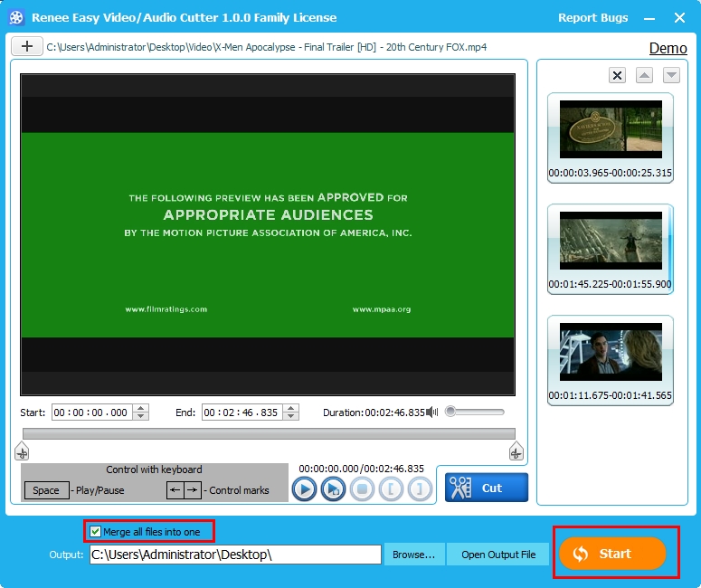Click the plus icon to add a video file
This screenshot has width=701, height=588.
[27, 46]
